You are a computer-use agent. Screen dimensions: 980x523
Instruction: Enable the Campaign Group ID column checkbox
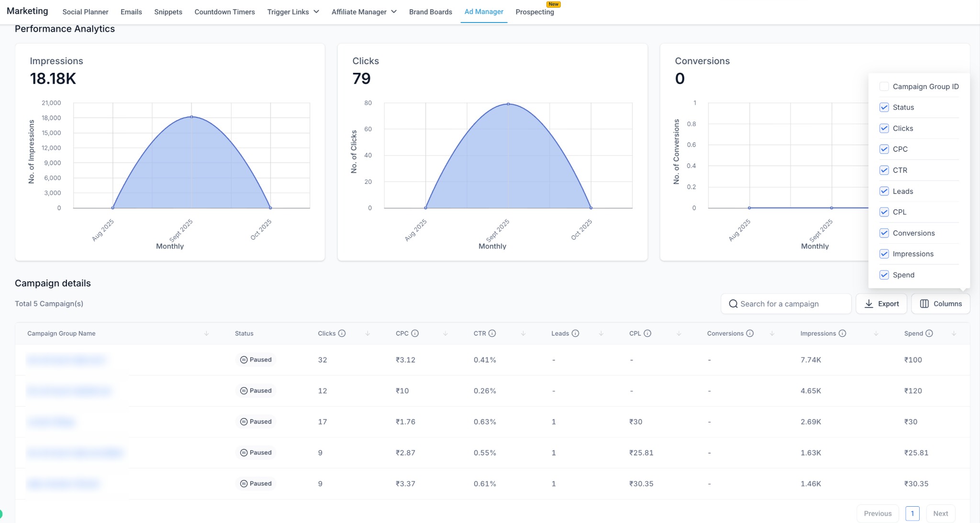pos(884,87)
